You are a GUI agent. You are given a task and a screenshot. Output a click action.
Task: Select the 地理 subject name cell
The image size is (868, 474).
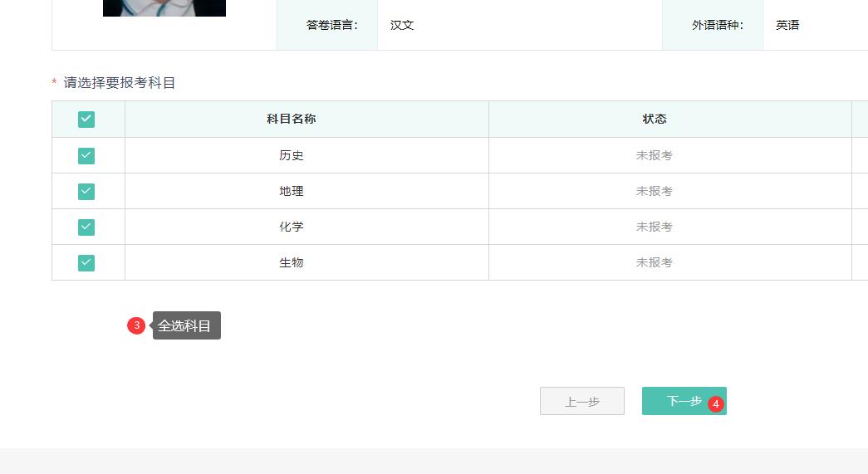tap(291, 192)
